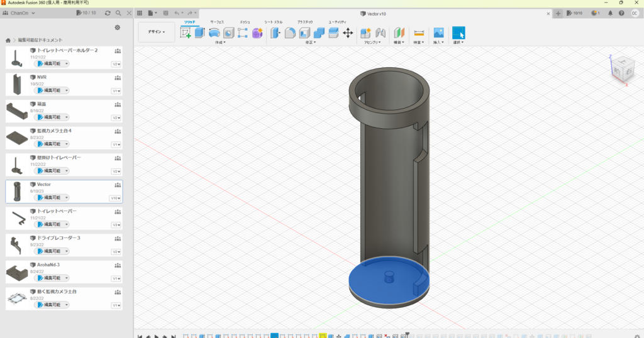Click the Insert (挿入) image icon
Screen dimensions: 644x338
tap(439, 33)
